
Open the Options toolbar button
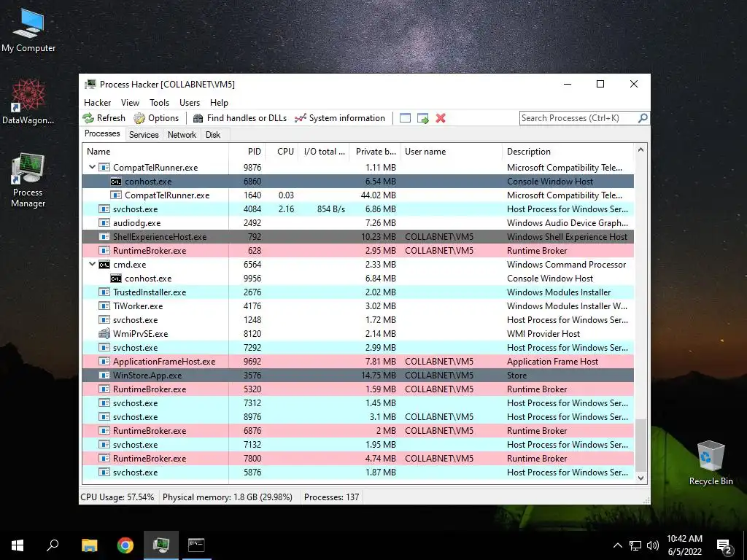[x=156, y=118]
